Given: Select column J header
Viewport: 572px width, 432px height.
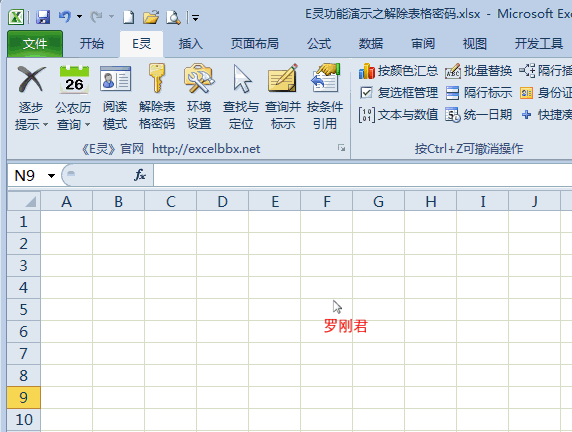Looking at the screenshot, I should point(534,201).
